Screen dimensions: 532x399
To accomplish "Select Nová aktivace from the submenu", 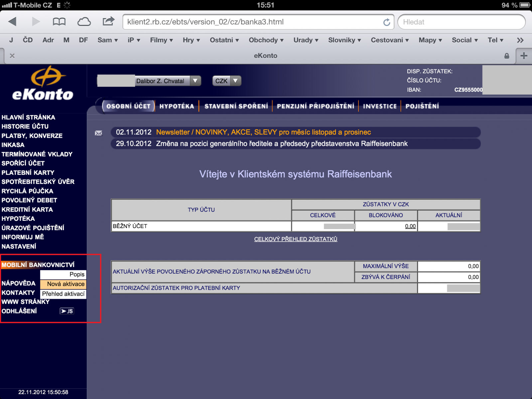I will click(x=63, y=284).
